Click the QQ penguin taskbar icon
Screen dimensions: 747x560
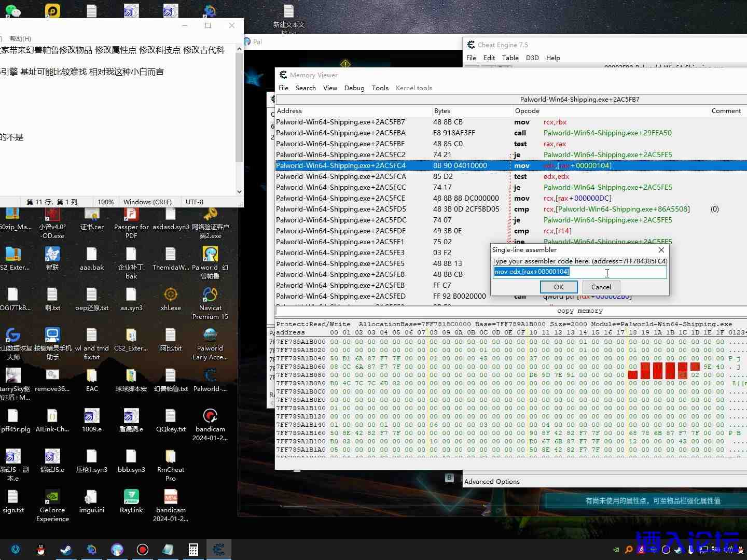click(41, 550)
